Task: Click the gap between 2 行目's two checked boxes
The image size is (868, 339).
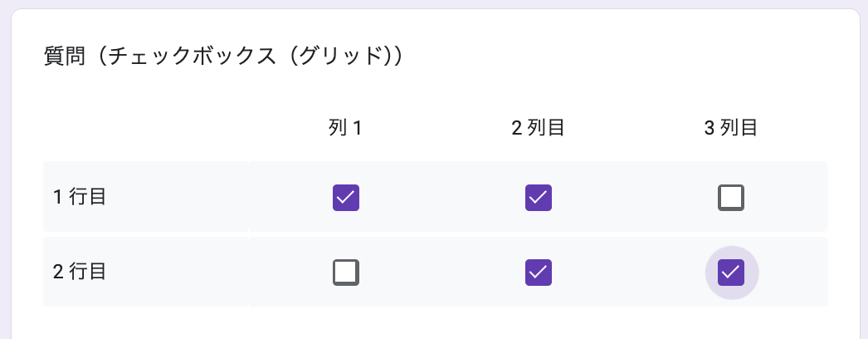Action: coord(635,272)
